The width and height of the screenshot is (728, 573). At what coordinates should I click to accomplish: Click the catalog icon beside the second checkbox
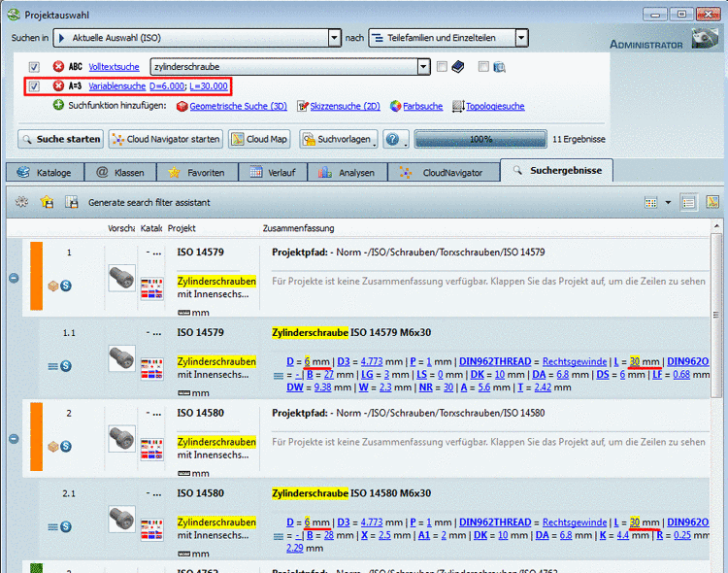click(x=499, y=67)
